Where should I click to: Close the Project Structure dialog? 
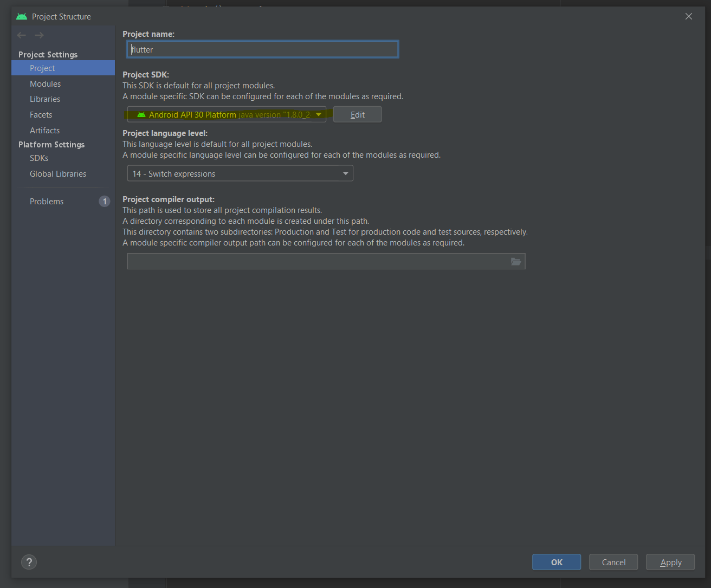pos(689,17)
